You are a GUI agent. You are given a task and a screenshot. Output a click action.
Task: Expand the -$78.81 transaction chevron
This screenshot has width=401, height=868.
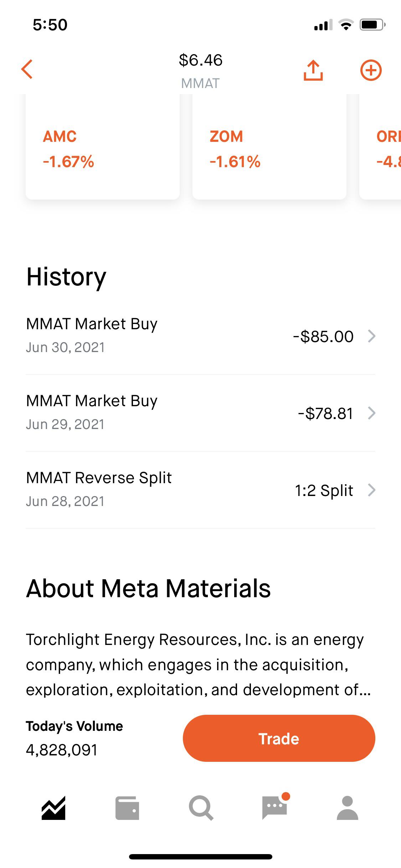[371, 413]
